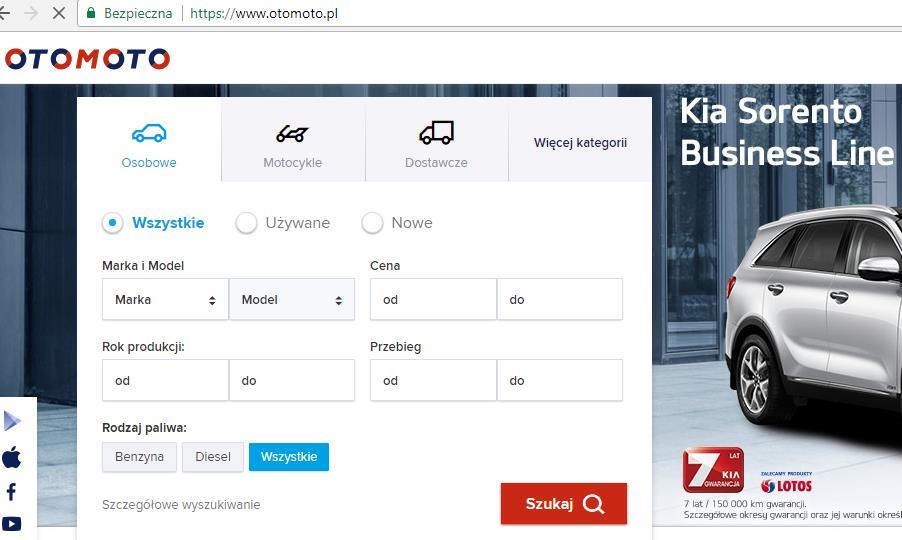Click the motorcycle icon
Viewport: 902px width, 540px height.
coord(292,133)
